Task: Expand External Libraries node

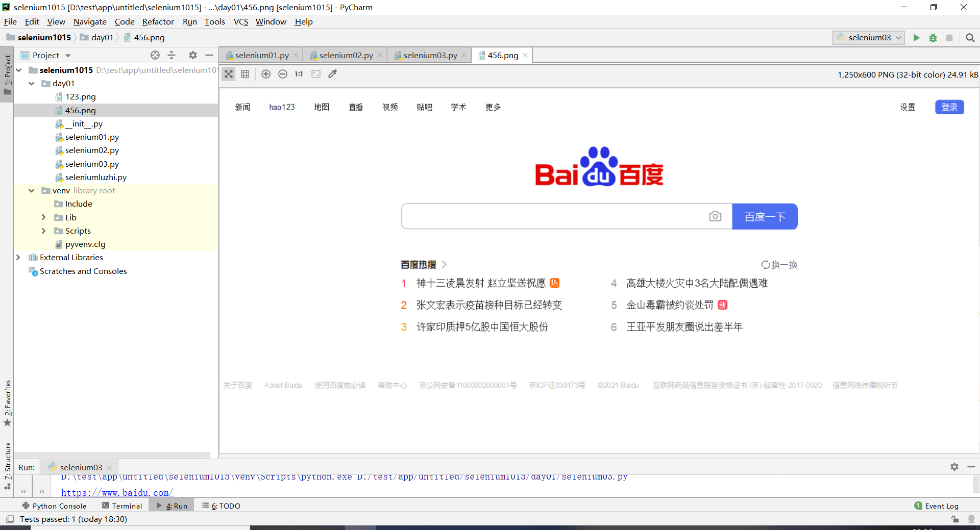Action: [19, 257]
